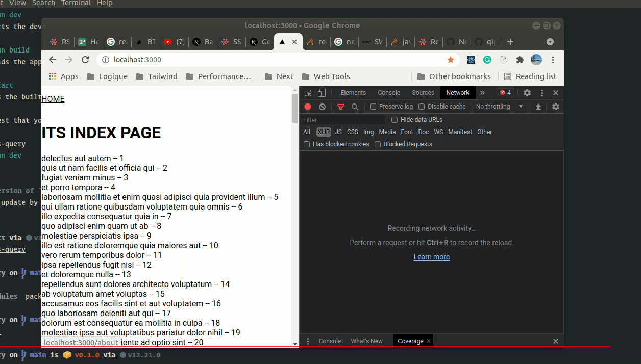Viewport: 641px width, 364px height.
Task: Open the No throttling dropdown
Action: click(x=499, y=107)
